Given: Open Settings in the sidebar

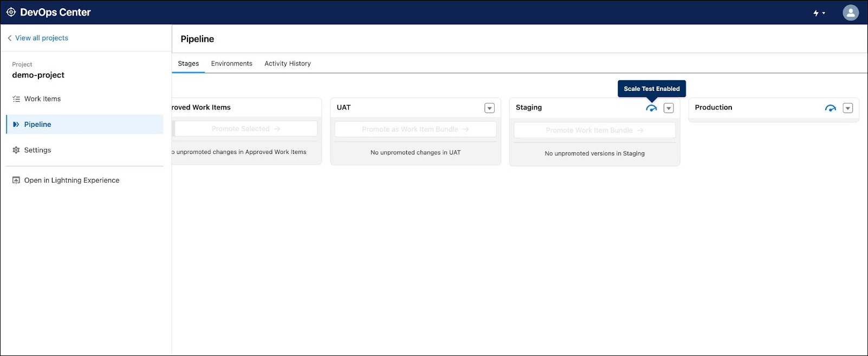Looking at the screenshot, I should point(37,150).
